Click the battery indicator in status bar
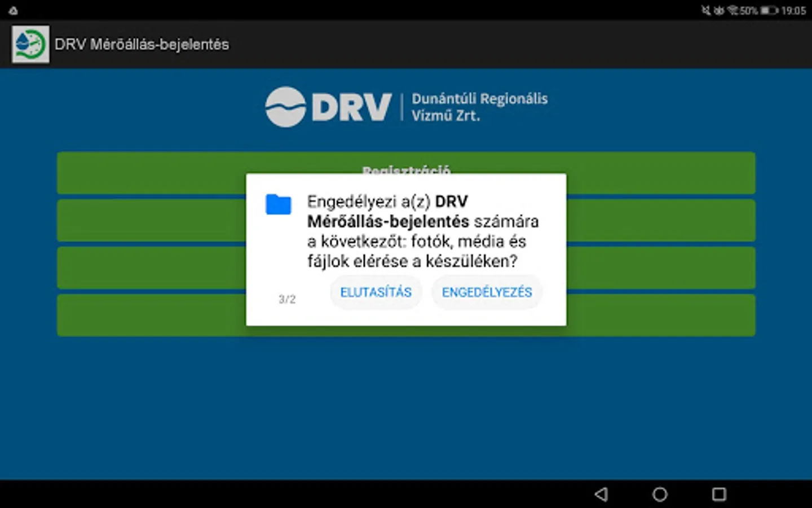812x508 pixels. click(769, 11)
